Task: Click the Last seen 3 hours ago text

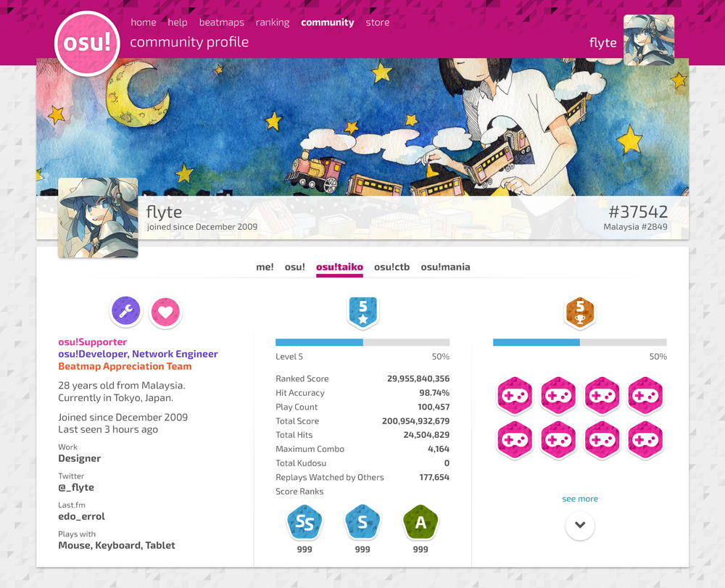Action: point(108,429)
